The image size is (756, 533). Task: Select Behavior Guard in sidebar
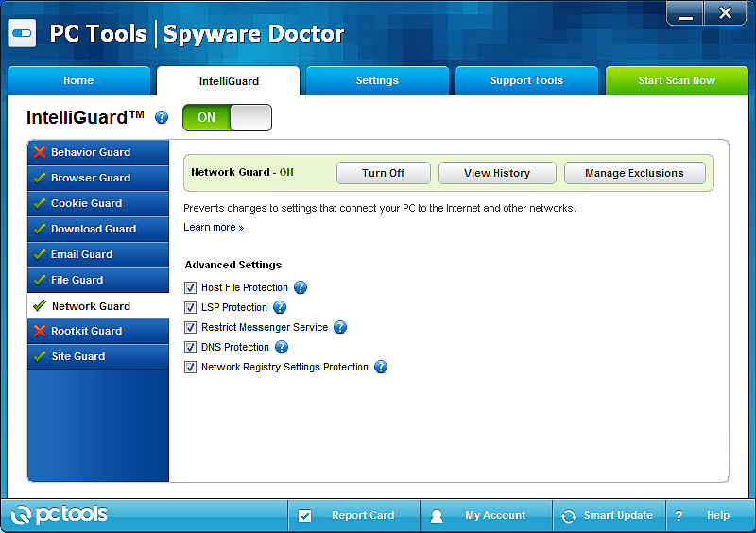(x=98, y=152)
